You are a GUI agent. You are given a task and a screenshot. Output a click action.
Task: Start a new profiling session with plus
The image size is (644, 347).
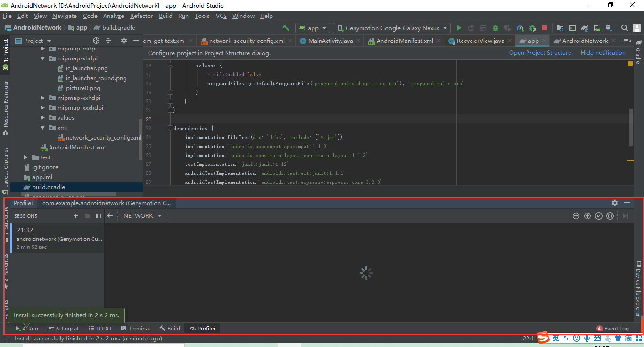pyautogui.click(x=76, y=216)
